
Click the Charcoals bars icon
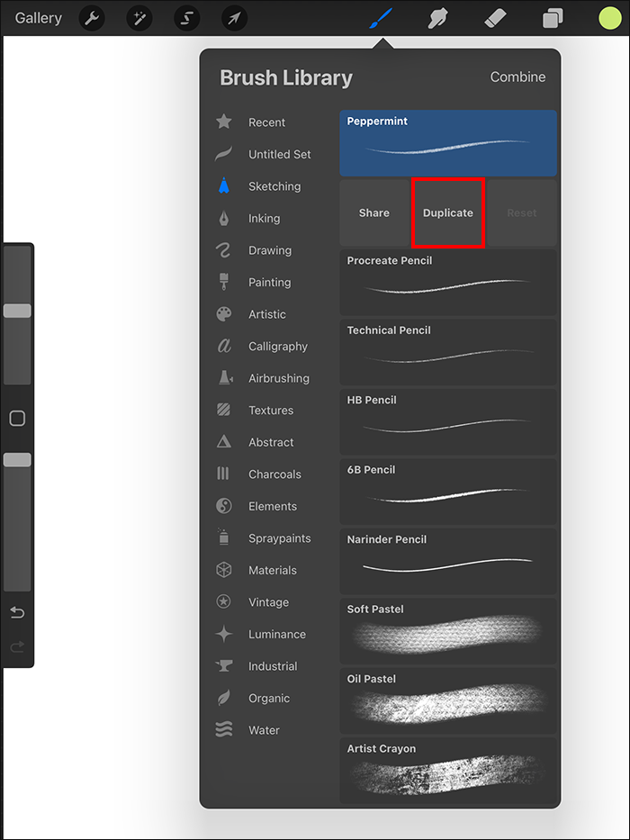click(x=223, y=474)
